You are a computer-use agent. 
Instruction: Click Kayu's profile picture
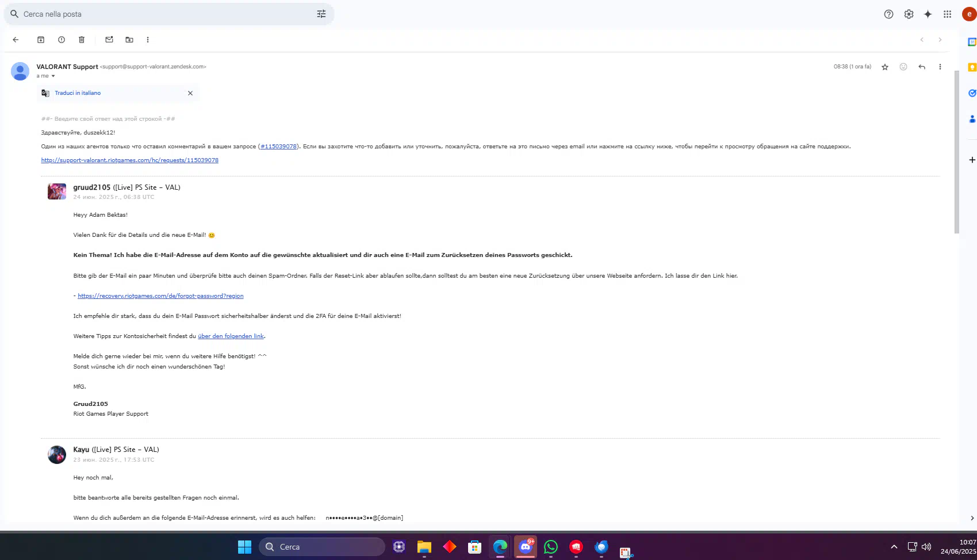tap(57, 454)
